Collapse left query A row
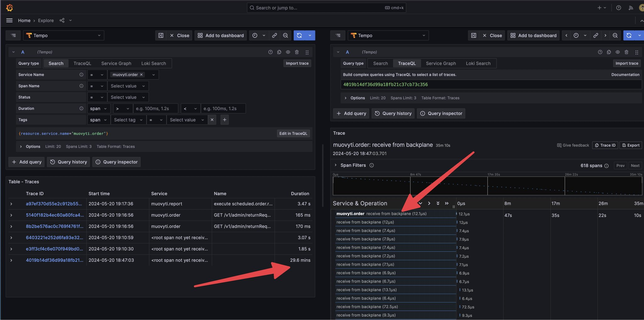The height and width of the screenshot is (320, 644). [14, 52]
